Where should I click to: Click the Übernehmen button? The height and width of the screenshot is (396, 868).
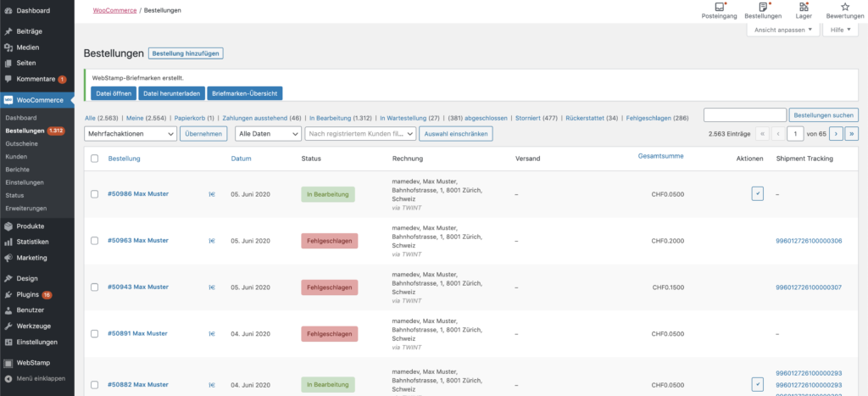click(x=203, y=133)
